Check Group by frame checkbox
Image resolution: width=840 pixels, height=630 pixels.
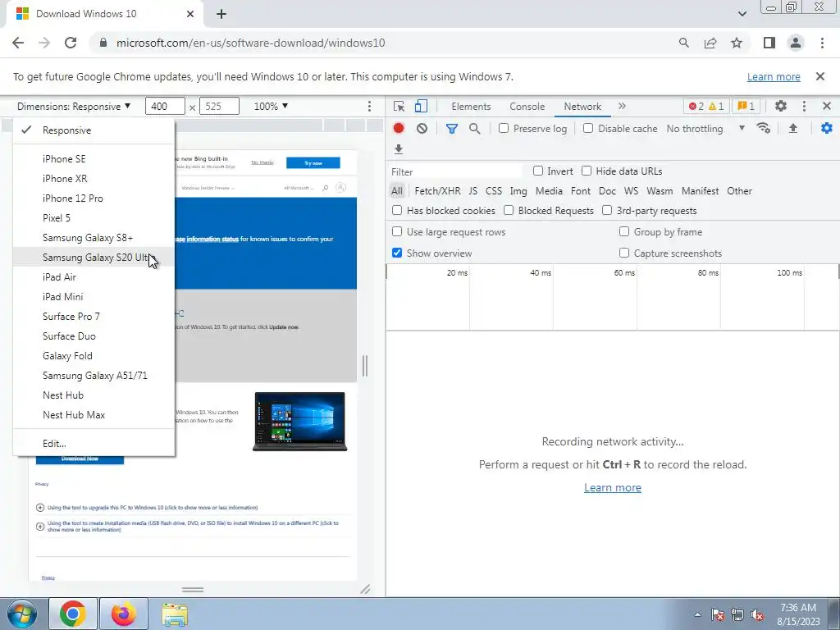click(624, 231)
